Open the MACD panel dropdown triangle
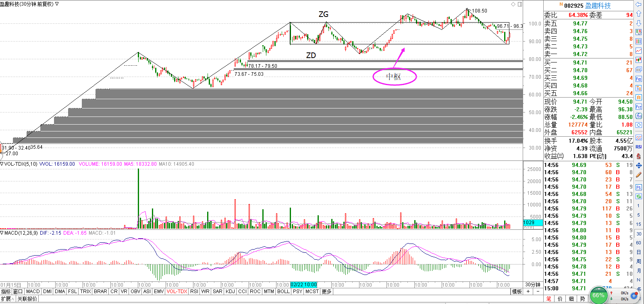 [2, 233]
